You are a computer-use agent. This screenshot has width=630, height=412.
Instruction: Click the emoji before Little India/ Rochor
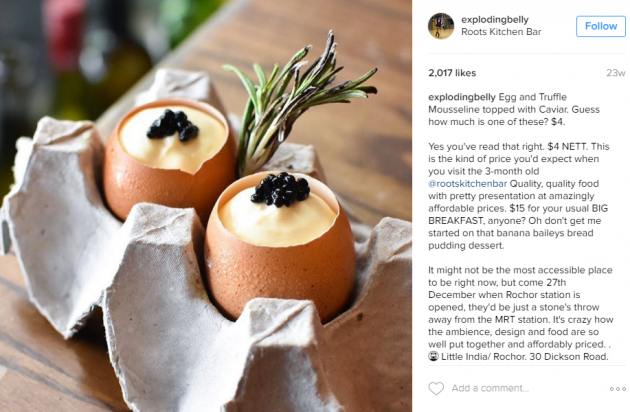(x=433, y=356)
